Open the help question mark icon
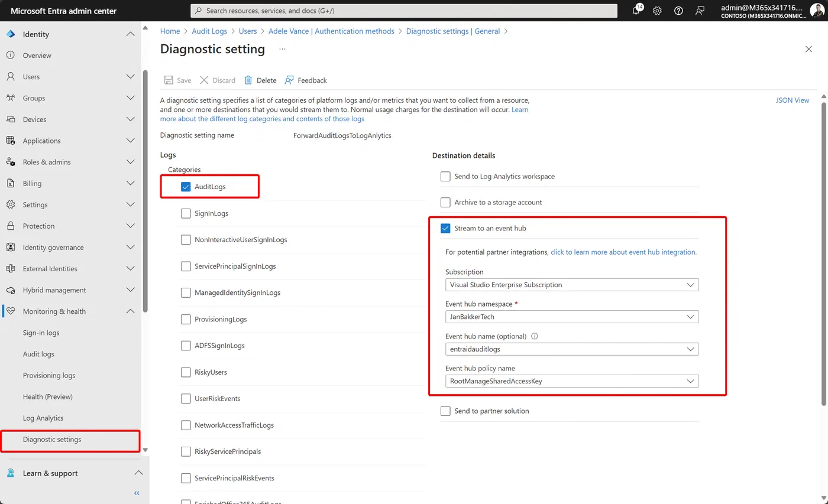The height and width of the screenshot is (504, 828). tap(678, 11)
